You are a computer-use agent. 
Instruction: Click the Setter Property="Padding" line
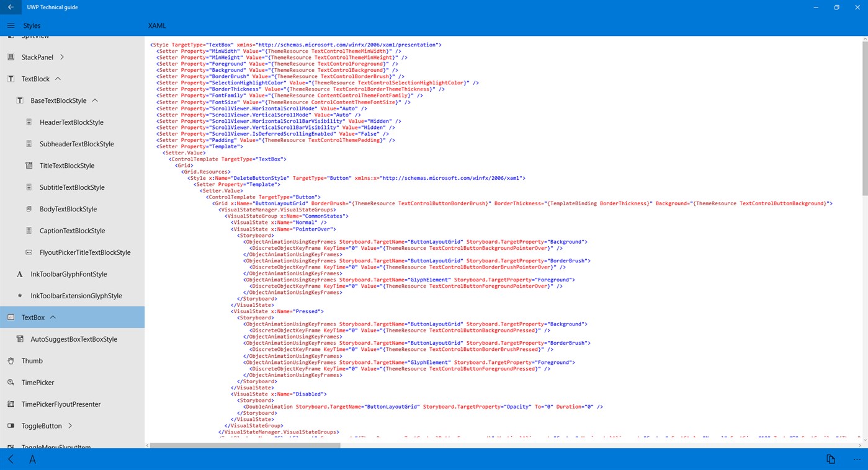275,140
